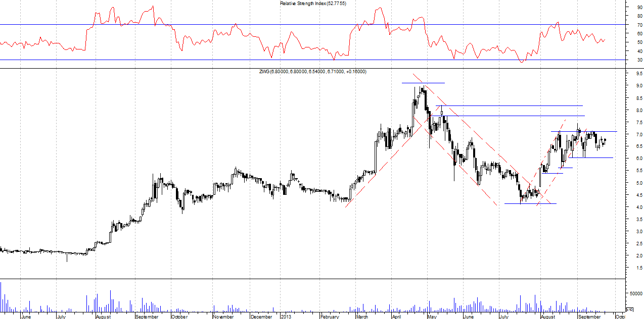The width and height of the screenshot is (644, 319).
Task: Click the 2013 year label on time axis
Action: pos(286,316)
